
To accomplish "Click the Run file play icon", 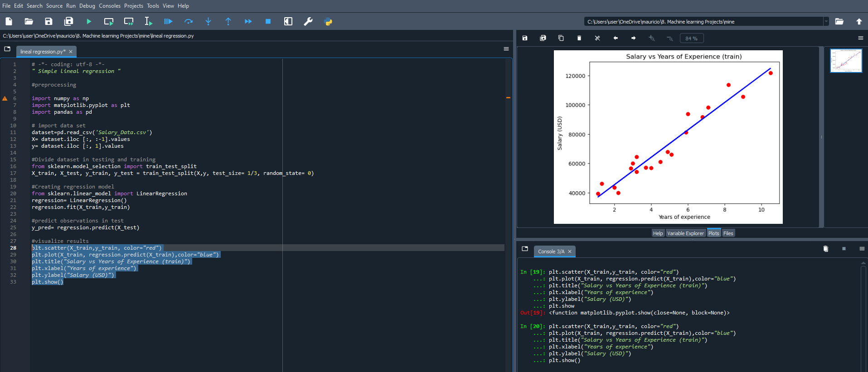I will (89, 21).
